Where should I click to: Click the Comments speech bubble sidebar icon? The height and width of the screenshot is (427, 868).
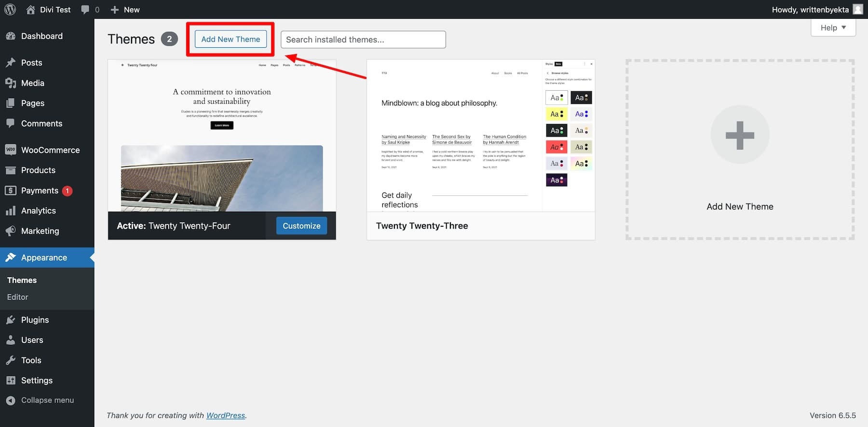11,124
